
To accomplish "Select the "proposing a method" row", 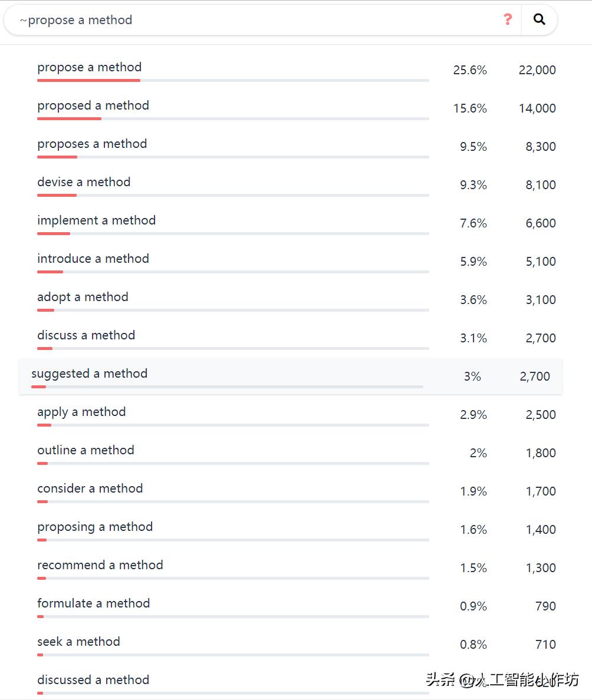I will point(95,527).
